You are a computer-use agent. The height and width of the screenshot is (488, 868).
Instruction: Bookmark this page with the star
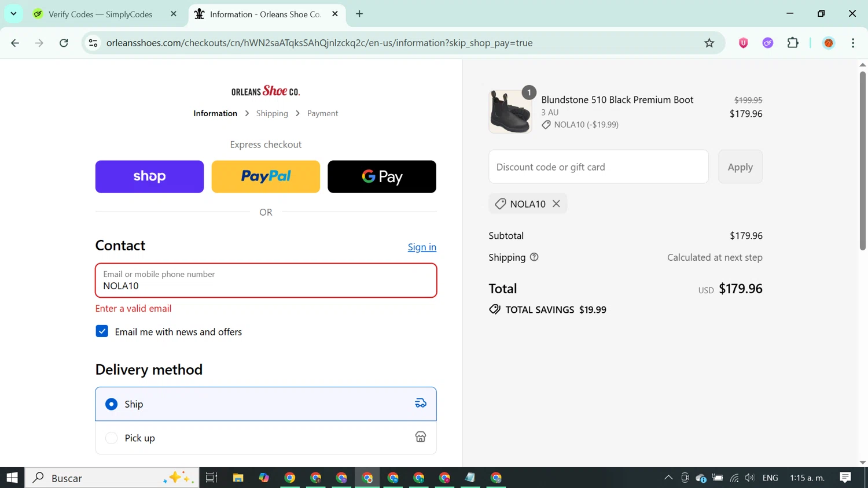click(x=709, y=43)
